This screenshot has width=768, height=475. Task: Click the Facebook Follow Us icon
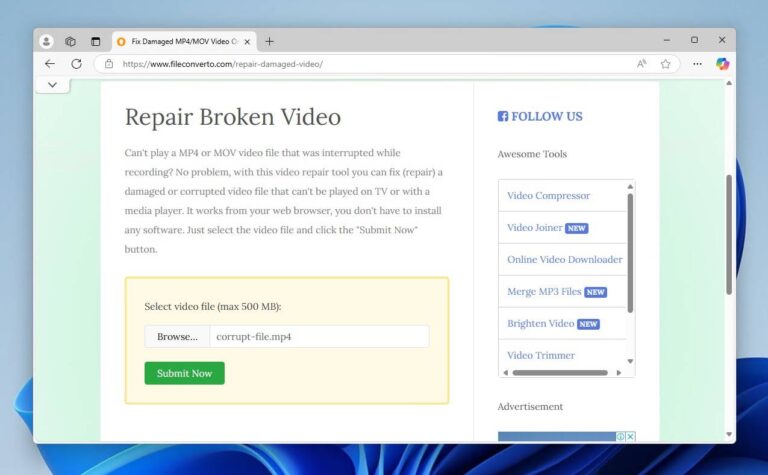point(503,116)
